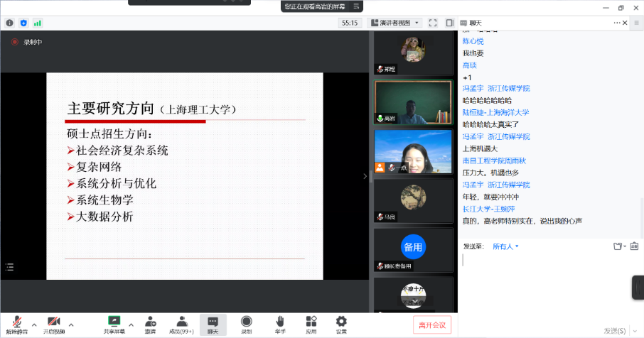Click the leave meeting (离开会议) button
Image resolution: width=644 pixels, height=338 pixels.
tap(431, 325)
